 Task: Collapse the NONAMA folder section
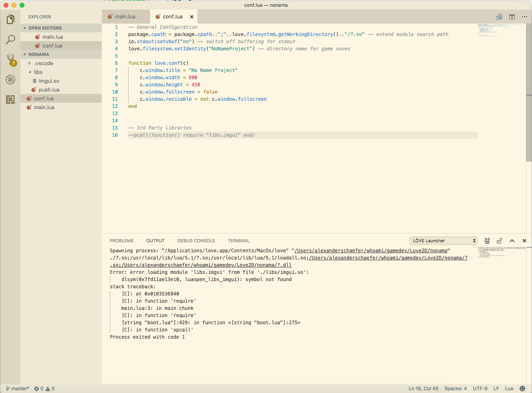pos(61,54)
